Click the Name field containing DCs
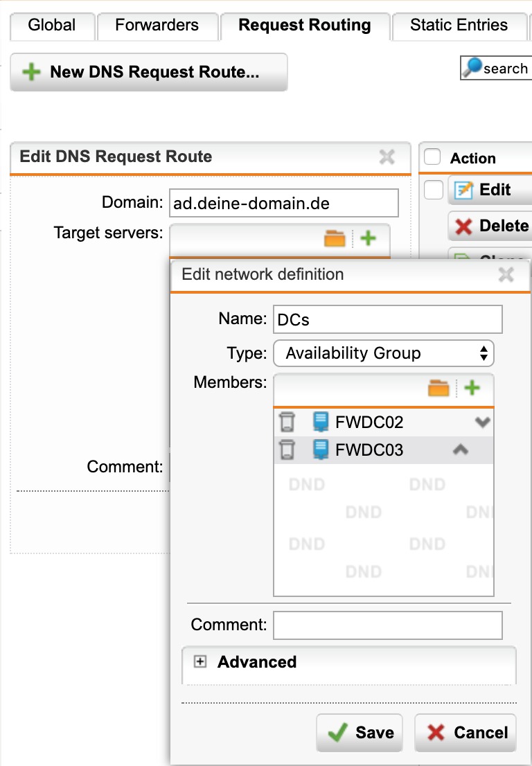532x766 pixels. (x=387, y=319)
